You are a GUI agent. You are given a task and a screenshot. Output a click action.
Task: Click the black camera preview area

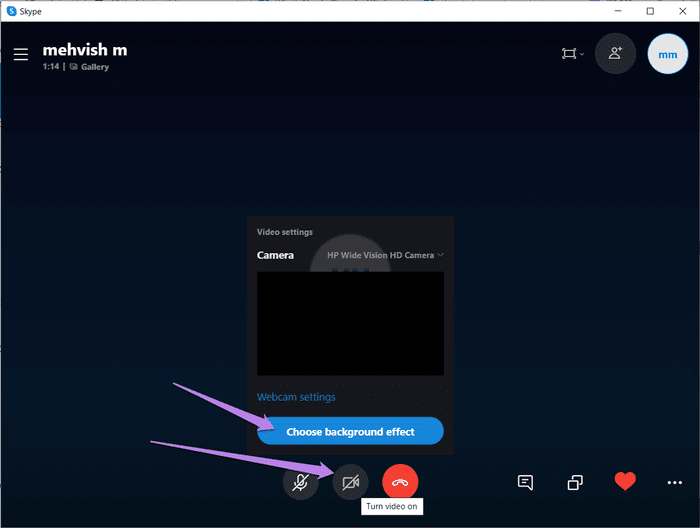click(350, 324)
